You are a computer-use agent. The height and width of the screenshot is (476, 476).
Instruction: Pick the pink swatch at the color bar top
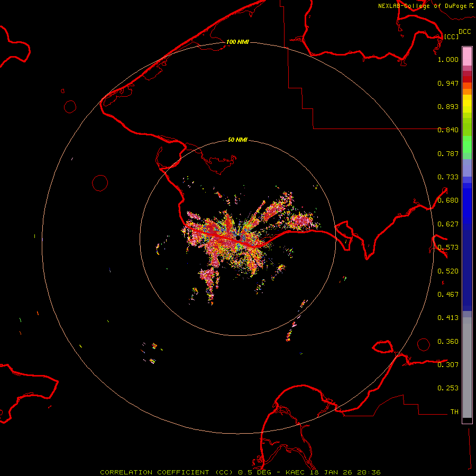(467, 55)
